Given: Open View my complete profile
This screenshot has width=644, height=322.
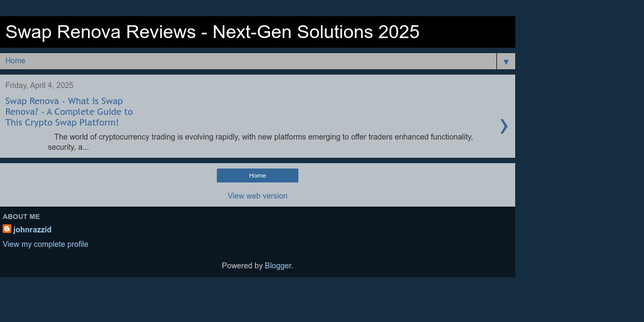Looking at the screenshot, I should coord(46,244).
